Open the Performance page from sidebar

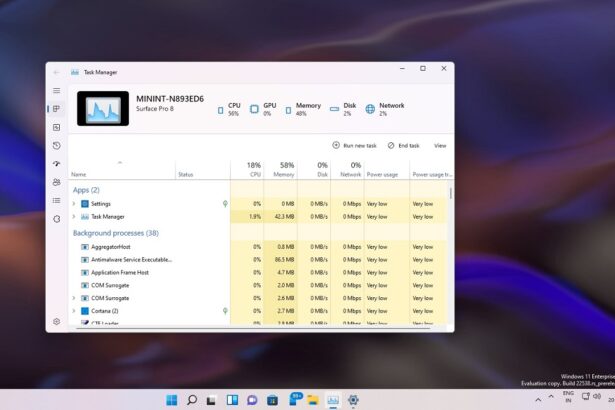point(57,127)
